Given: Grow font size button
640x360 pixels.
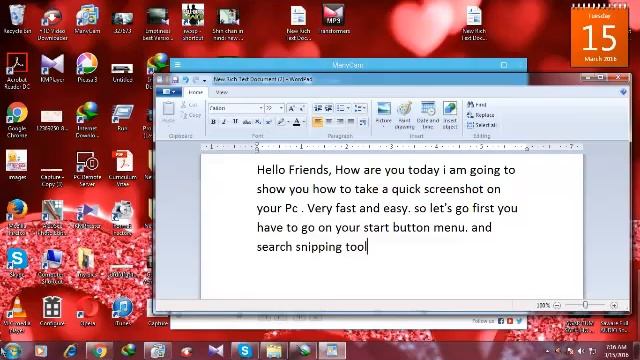Looking at the screenshot, I should coord(291,108).
